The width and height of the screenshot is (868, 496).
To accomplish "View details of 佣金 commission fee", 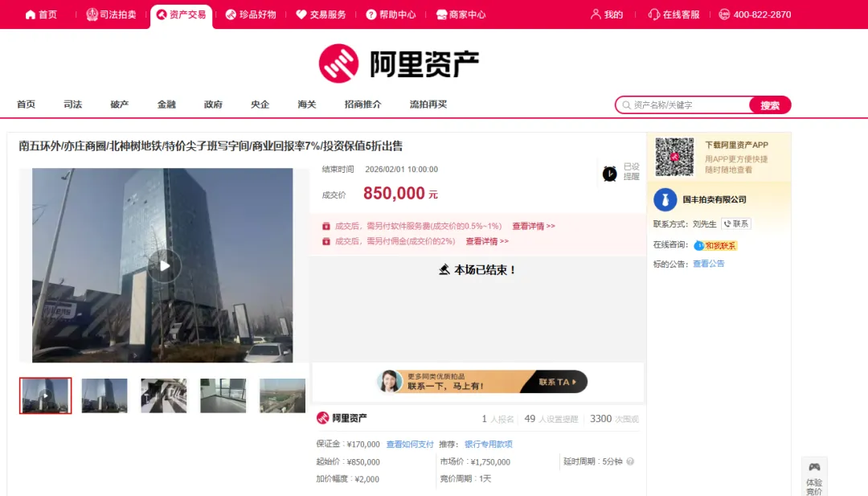I will (x=486, y=241).
